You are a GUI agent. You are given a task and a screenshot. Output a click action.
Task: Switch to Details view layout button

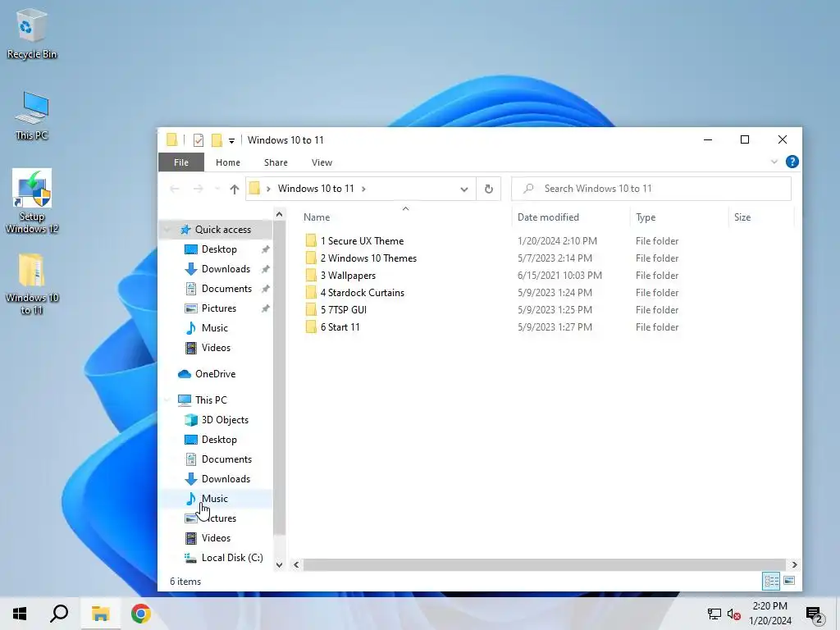click(771, 581)
